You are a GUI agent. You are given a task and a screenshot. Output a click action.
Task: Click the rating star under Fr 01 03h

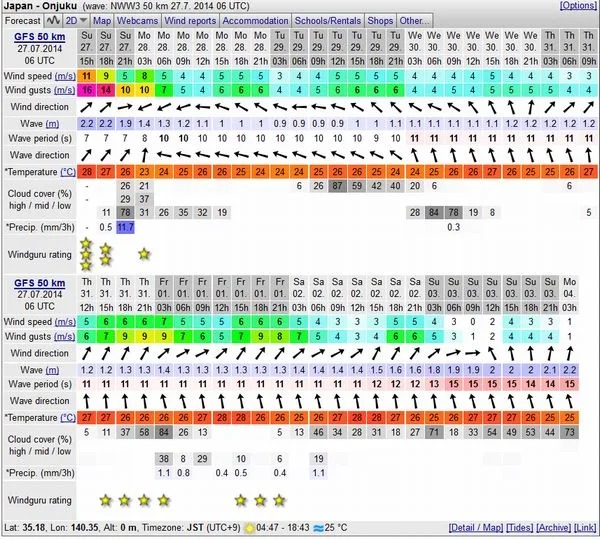tap(164, 500)
